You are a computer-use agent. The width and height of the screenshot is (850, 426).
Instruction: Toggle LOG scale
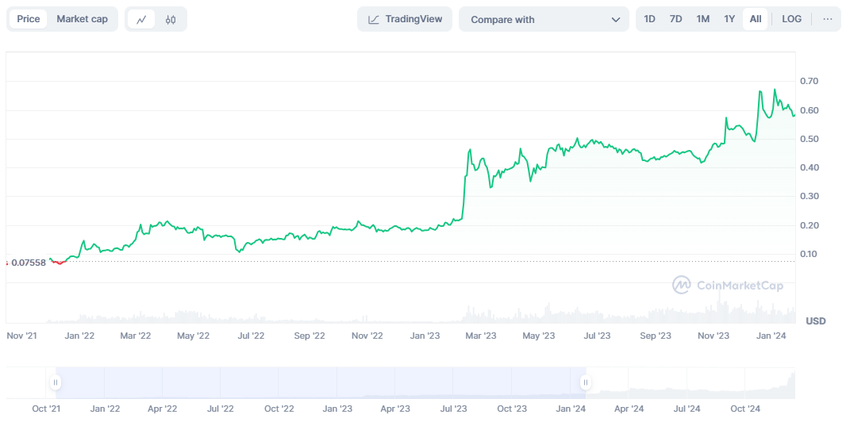point(791,19)
